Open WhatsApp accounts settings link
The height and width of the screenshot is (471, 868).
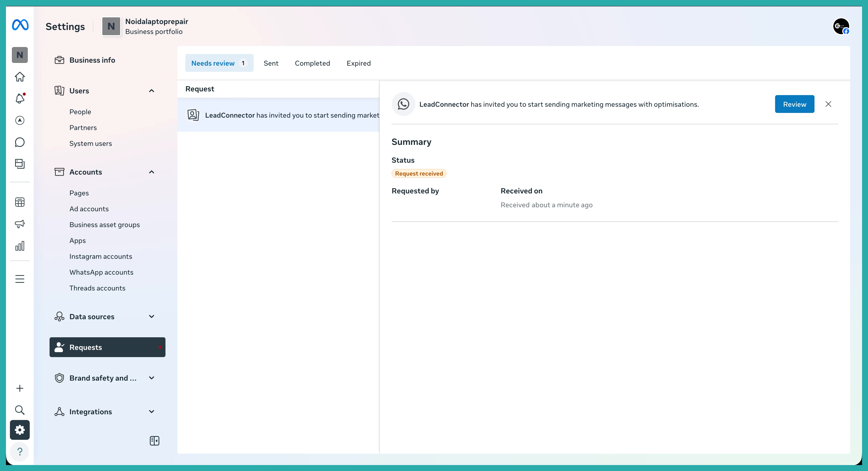click(x=101, y=272)
